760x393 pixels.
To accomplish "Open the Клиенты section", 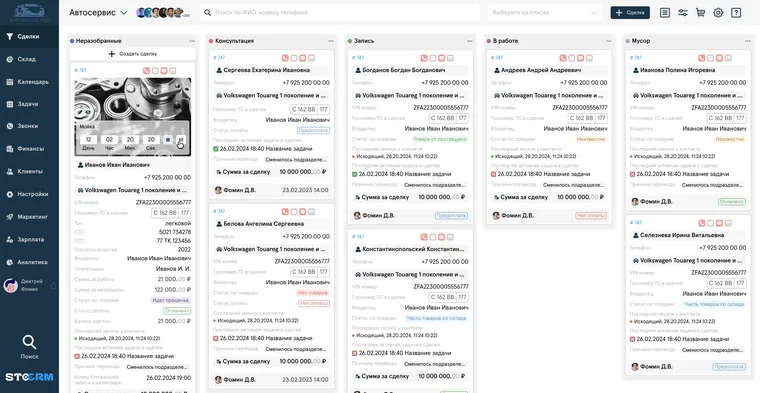I will tap(29, 172).
